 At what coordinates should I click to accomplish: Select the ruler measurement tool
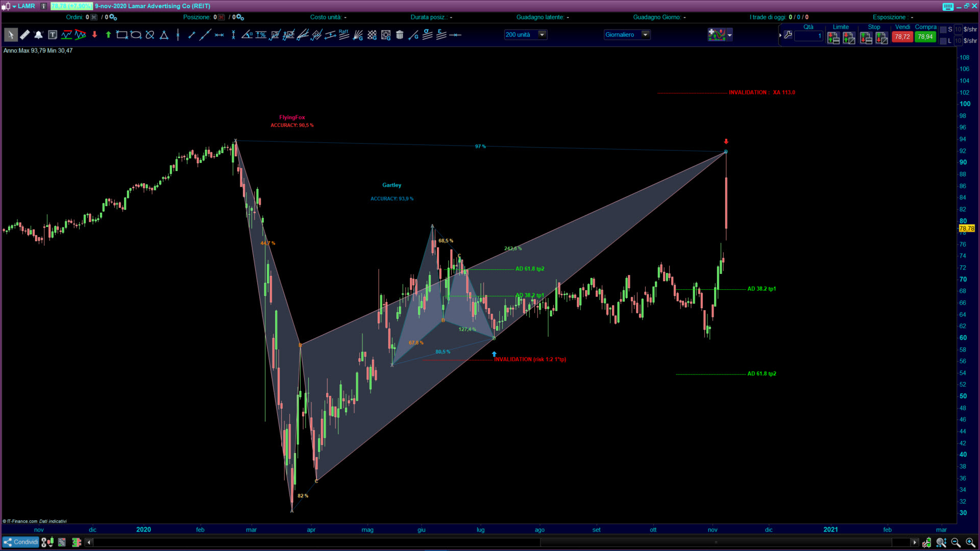click(24, 35)
